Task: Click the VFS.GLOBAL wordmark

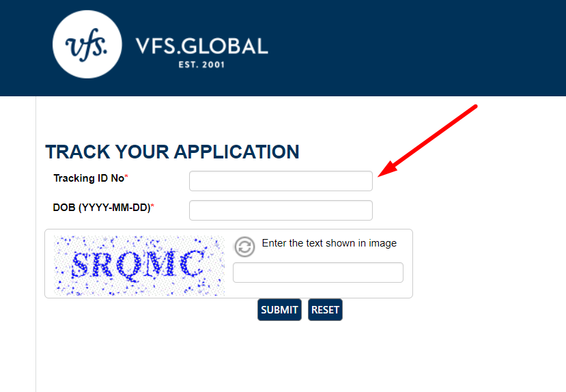Action: click(202, 46)
